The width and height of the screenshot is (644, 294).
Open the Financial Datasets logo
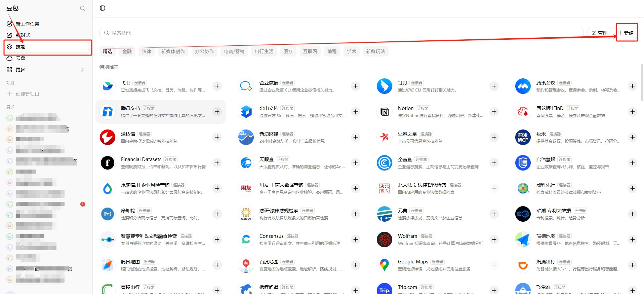(108, 163)
